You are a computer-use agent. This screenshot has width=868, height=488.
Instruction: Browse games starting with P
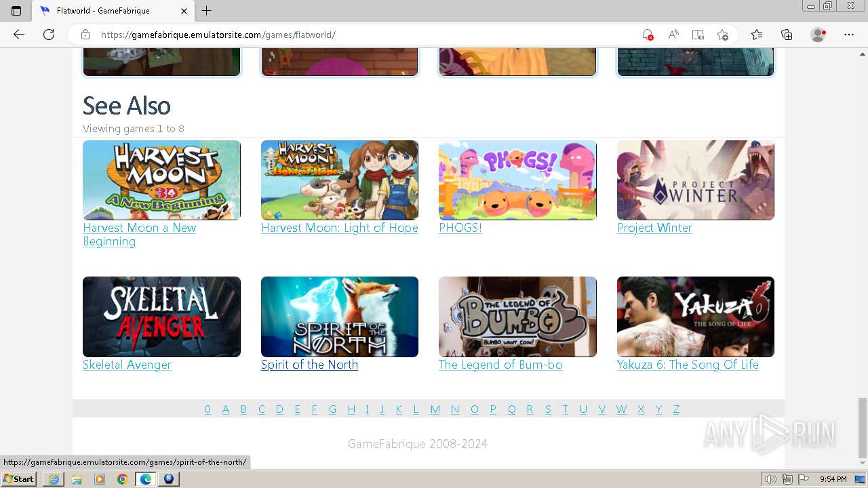(493, 409)
